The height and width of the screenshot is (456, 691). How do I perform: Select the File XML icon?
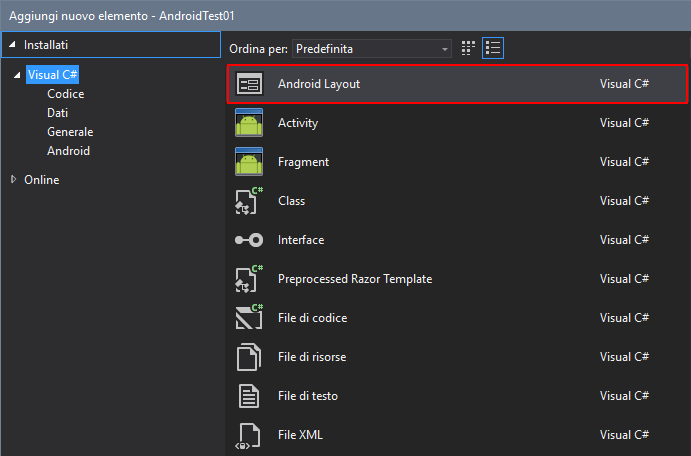[x=248, y=435]
